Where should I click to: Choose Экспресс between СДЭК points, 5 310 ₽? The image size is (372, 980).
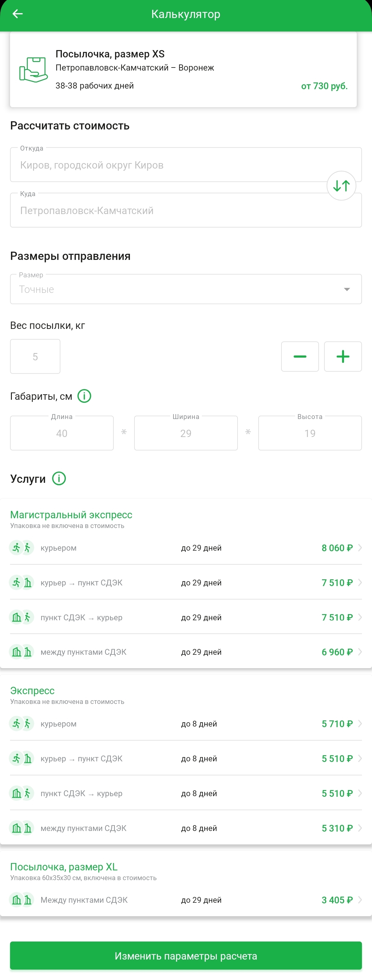[186, 828]
